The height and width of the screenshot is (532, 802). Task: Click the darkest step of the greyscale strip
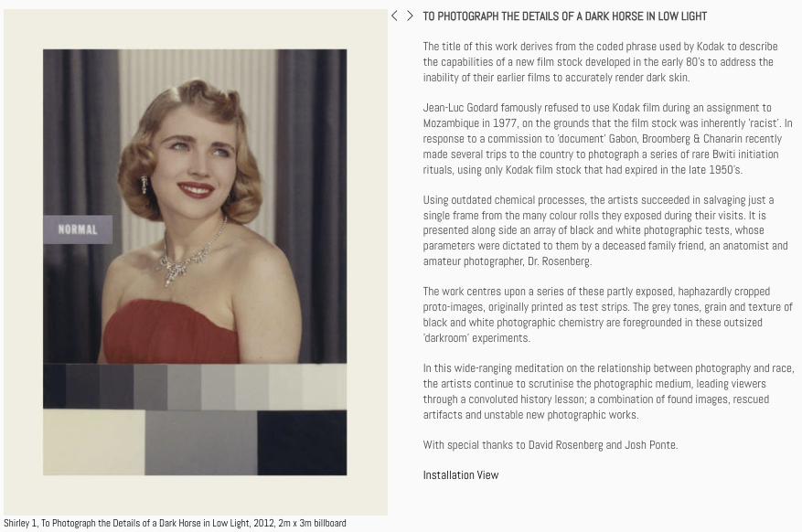coord(54,386)
